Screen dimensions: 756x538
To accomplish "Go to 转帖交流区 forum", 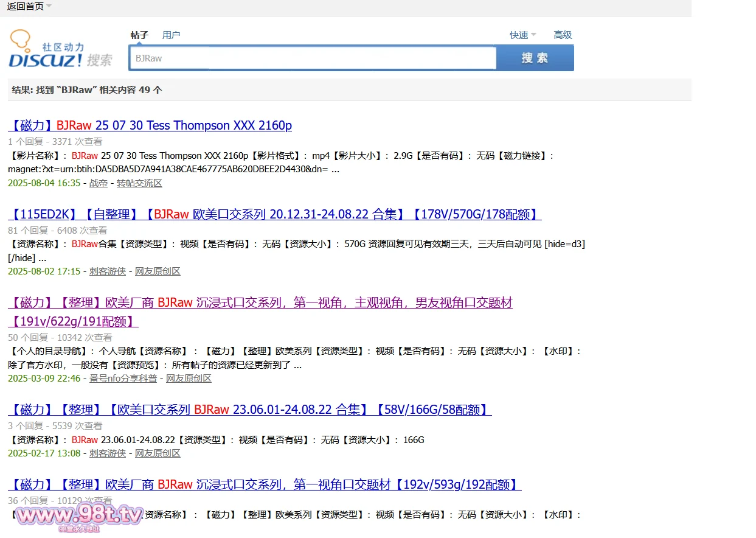I will pos(139,183).
